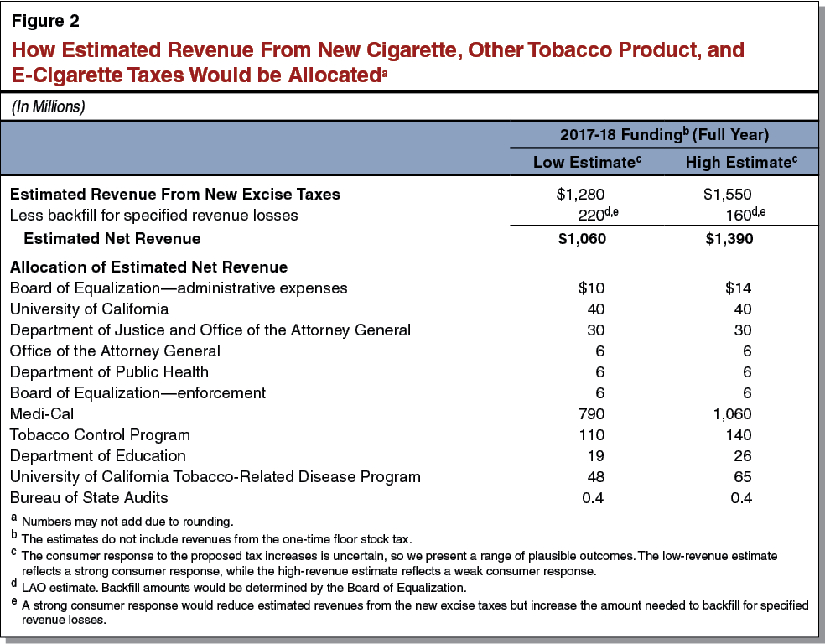Select the Estimated Revenue From New Excise Taxes row

(177, 194)
